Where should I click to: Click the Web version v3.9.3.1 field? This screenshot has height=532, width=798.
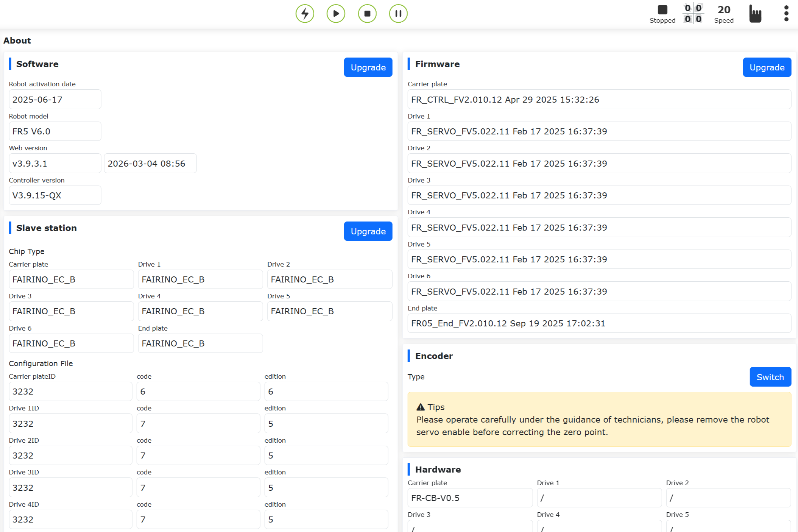coord(55,164)
